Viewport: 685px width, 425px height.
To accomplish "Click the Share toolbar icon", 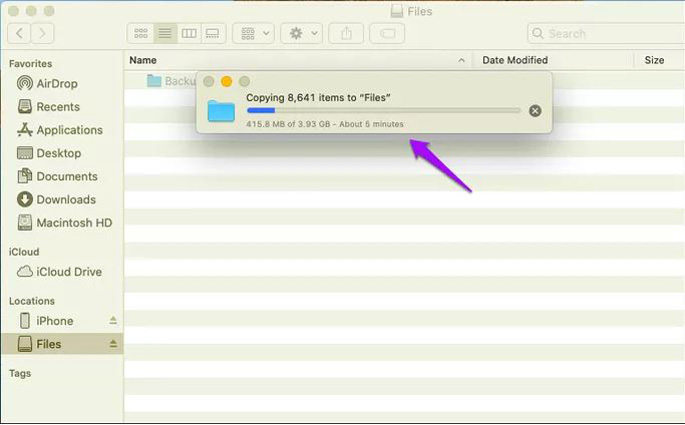I will point(347,33).
